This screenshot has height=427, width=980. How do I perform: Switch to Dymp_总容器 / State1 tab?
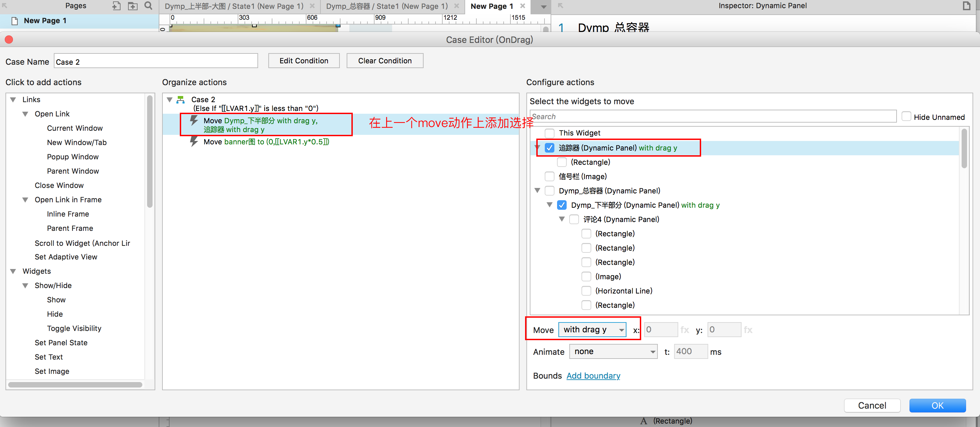click(386, 6)
